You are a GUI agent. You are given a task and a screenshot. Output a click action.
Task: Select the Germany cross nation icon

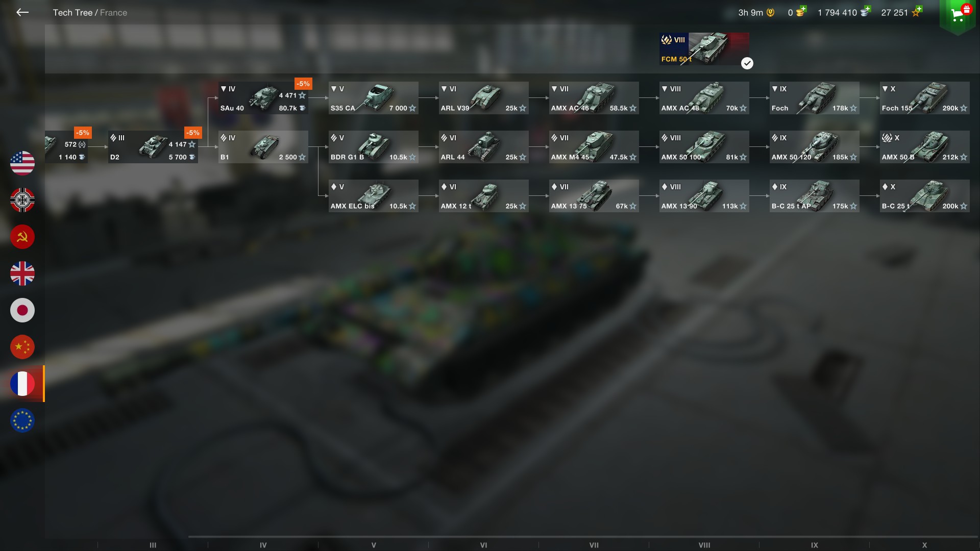click(22, 200)
